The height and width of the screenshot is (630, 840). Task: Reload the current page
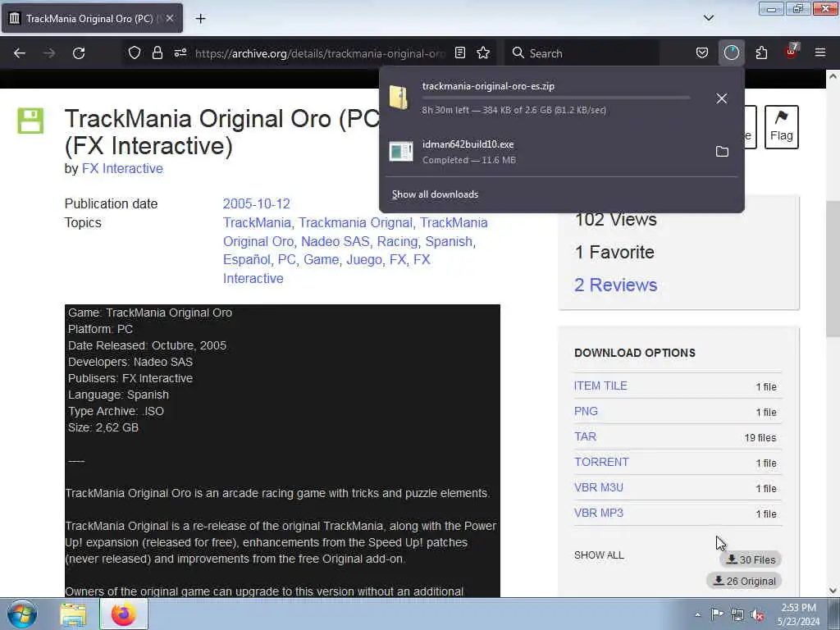[79, 53]
